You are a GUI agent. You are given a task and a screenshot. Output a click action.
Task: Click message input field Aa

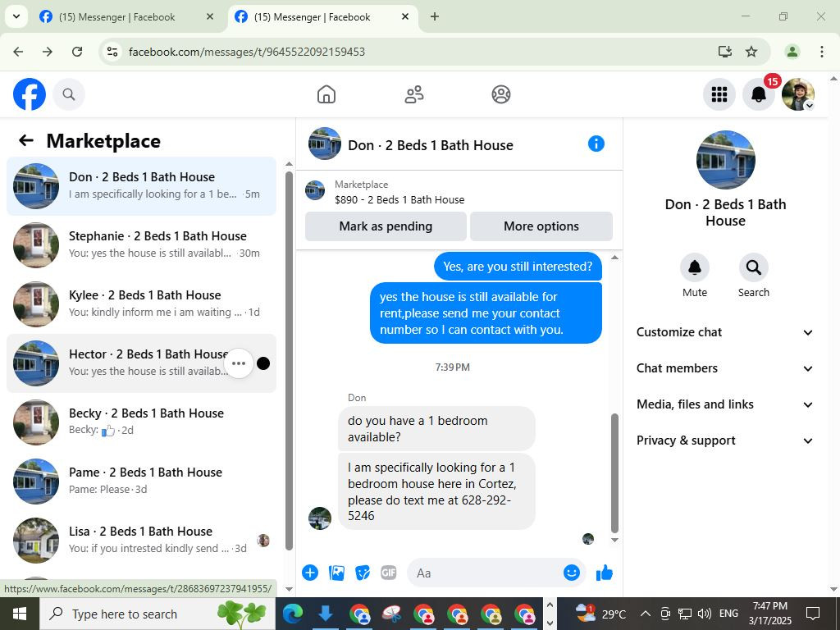click(485, 573)
